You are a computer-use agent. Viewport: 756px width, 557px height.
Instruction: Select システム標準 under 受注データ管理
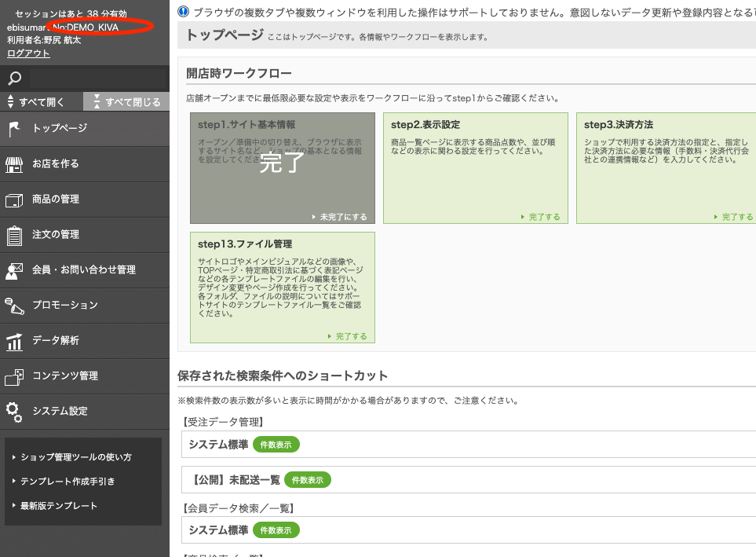(x=218, y=445)
